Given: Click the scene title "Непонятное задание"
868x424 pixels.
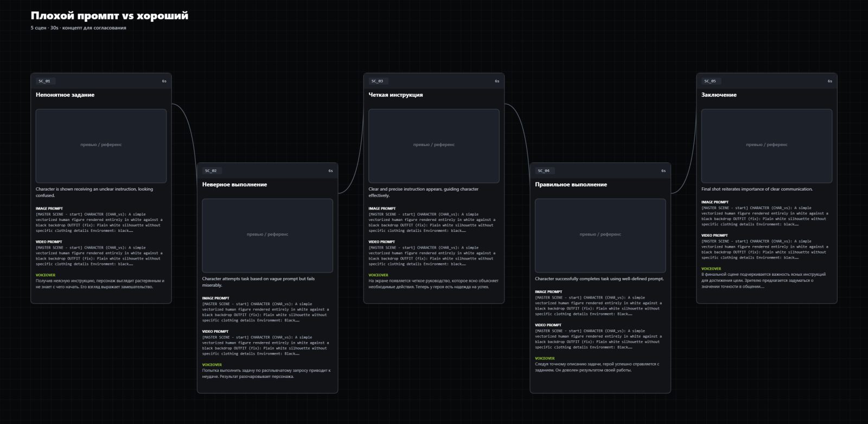Looking at the screenshot, I should pos(65,95).
